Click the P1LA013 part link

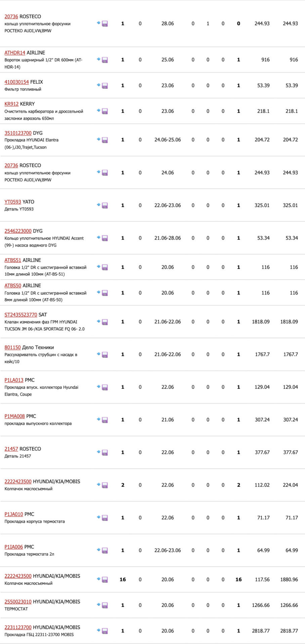point(14,380)
